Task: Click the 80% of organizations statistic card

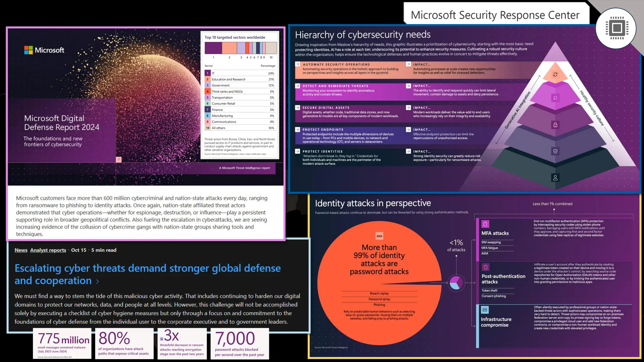Action: click(x=124, y=343)
